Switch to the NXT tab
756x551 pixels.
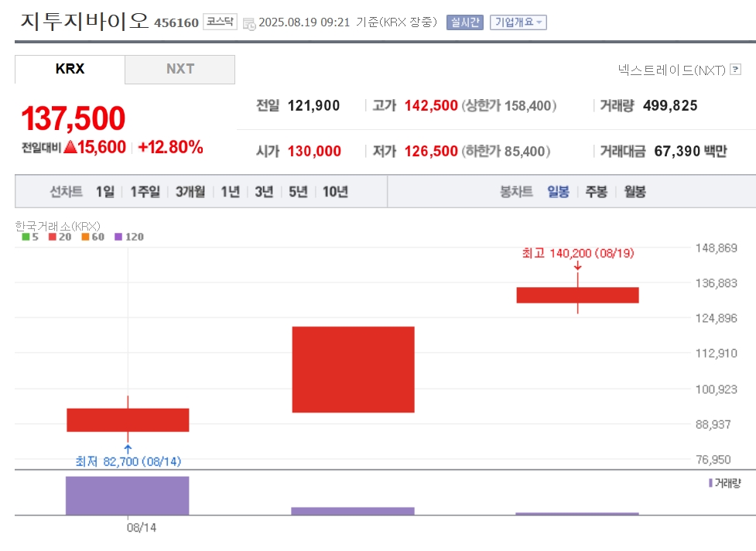180,69
